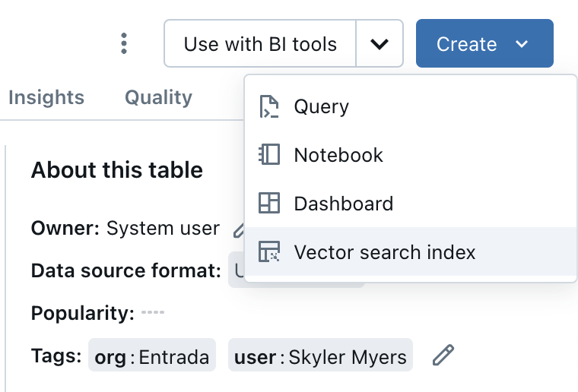Select Query from the Create menu

click(x=411, y=106)
